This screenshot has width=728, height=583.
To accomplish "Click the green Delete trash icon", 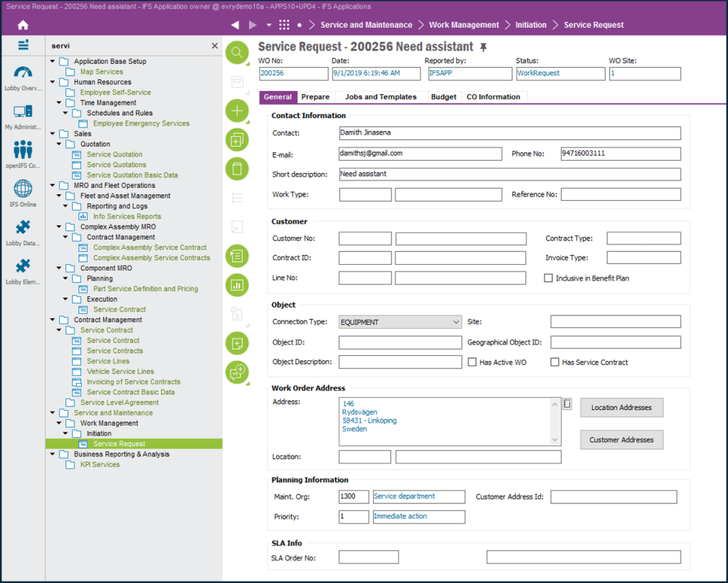I will pos(237,169).
